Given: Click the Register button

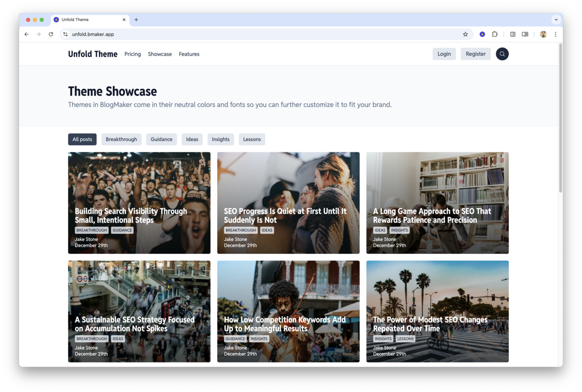Looking at the screenshot, I should point(475,54).
